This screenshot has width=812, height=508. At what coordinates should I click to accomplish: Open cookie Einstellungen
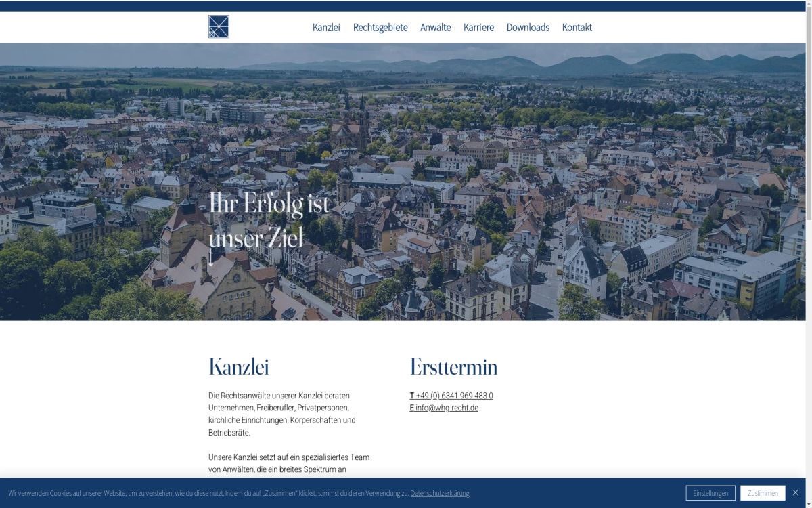tap(710, 493)
